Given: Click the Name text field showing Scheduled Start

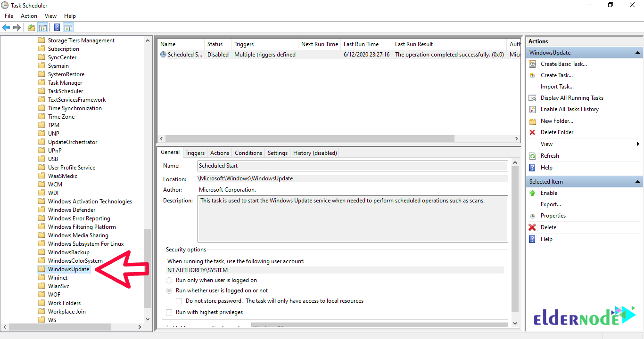Looking at the screenshot, I should [x=353, y=166].
